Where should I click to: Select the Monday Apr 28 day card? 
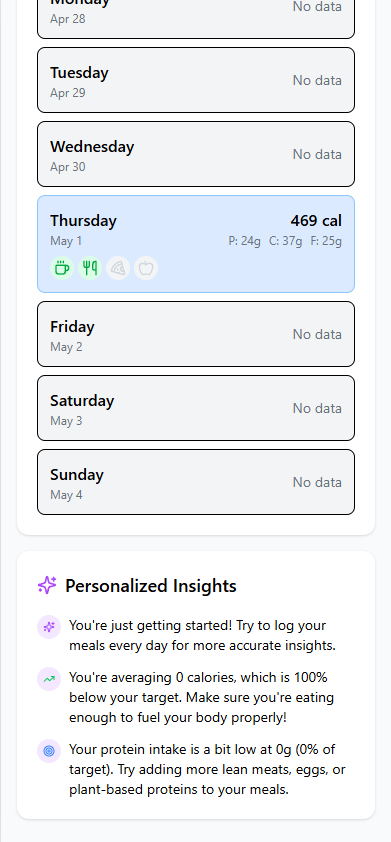[196, 16]
